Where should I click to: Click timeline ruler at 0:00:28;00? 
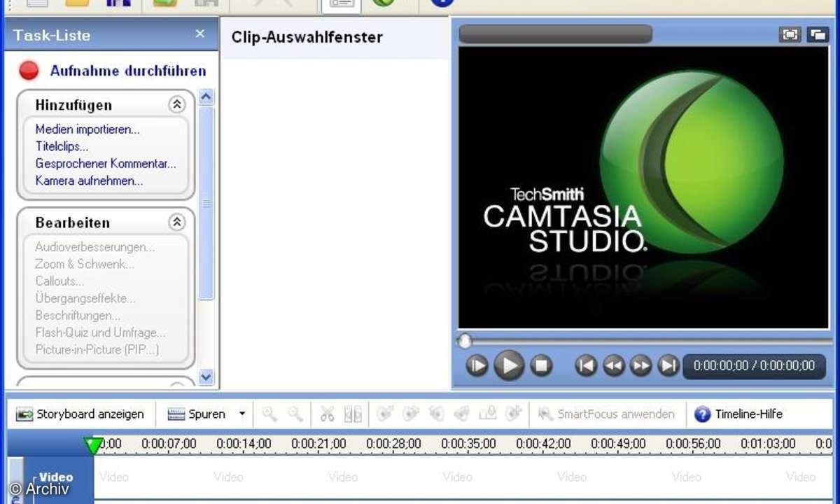click(393, 444)
